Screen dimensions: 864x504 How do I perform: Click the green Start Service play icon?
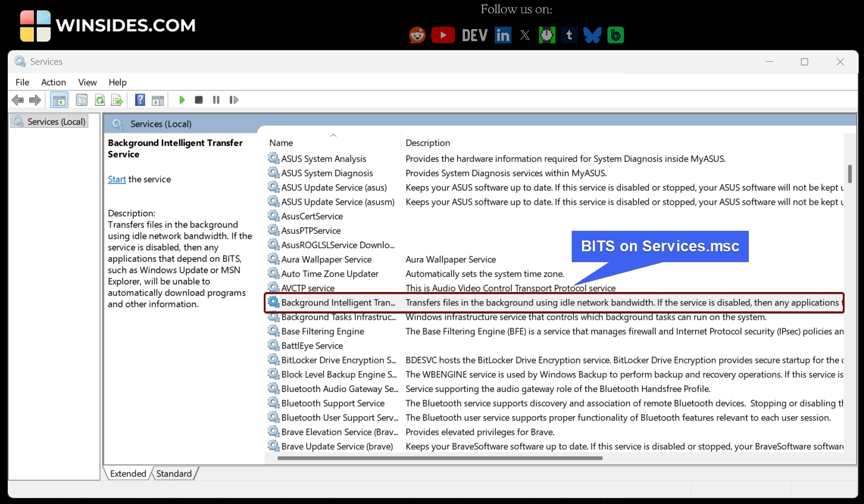coord(181,100)
